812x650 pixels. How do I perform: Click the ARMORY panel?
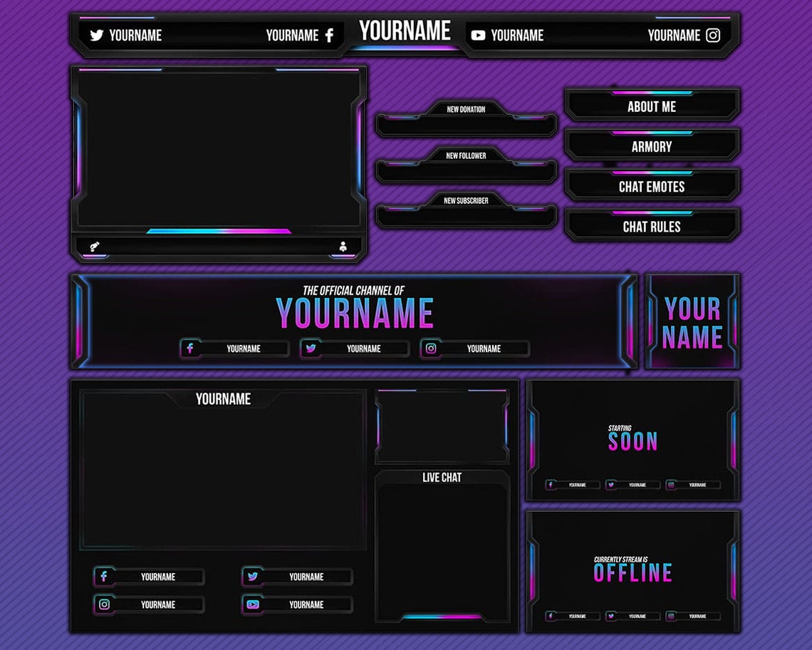click(651, 147)
